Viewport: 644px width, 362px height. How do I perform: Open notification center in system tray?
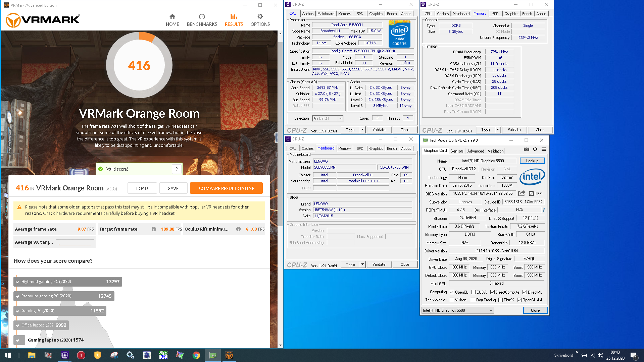tap(634, 355)
